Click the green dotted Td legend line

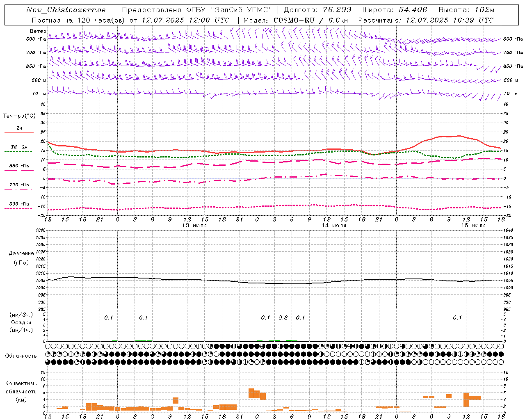(18, 152)
